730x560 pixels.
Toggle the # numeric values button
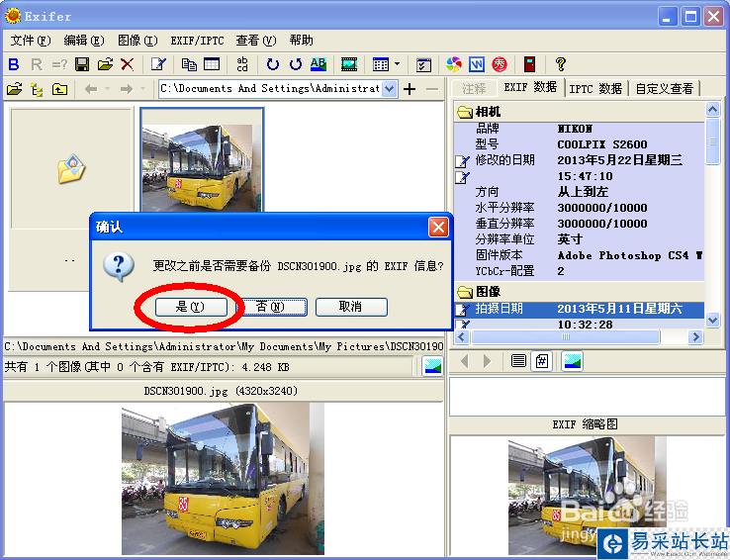point(542,361)
